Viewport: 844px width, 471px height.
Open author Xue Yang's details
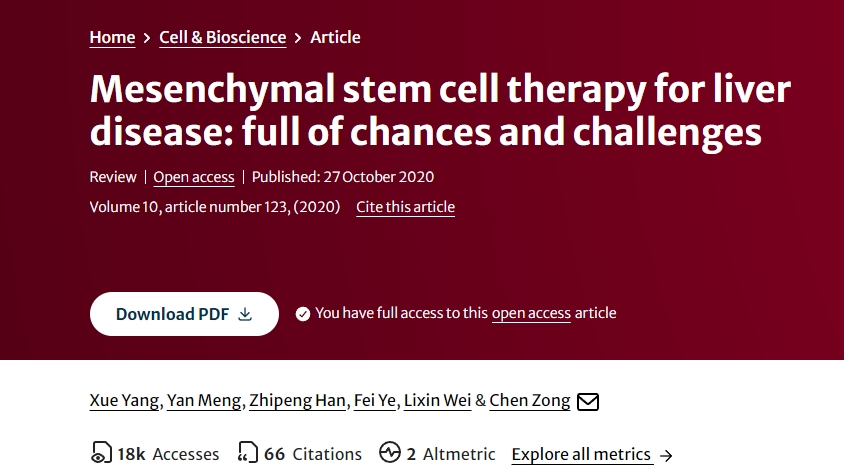click(x=124, y=401)
